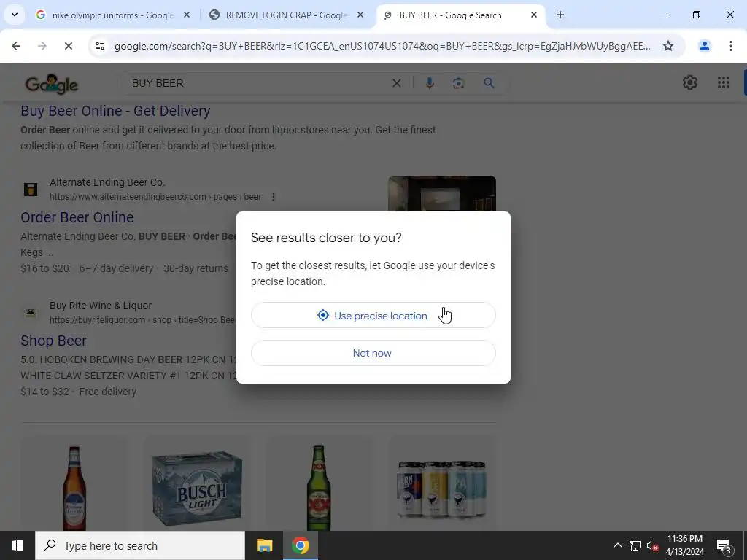The height and width of the screenshot is (560, 747).
Task: Click Use precise location button
Action: coord(373,315)
